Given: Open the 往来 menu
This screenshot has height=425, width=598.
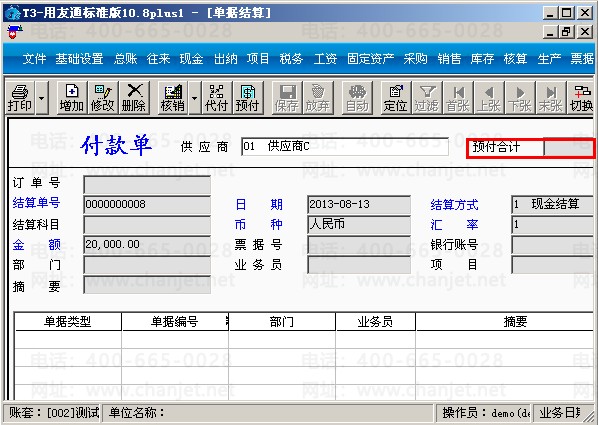Looking at the screenshot, I should [158, 59].
